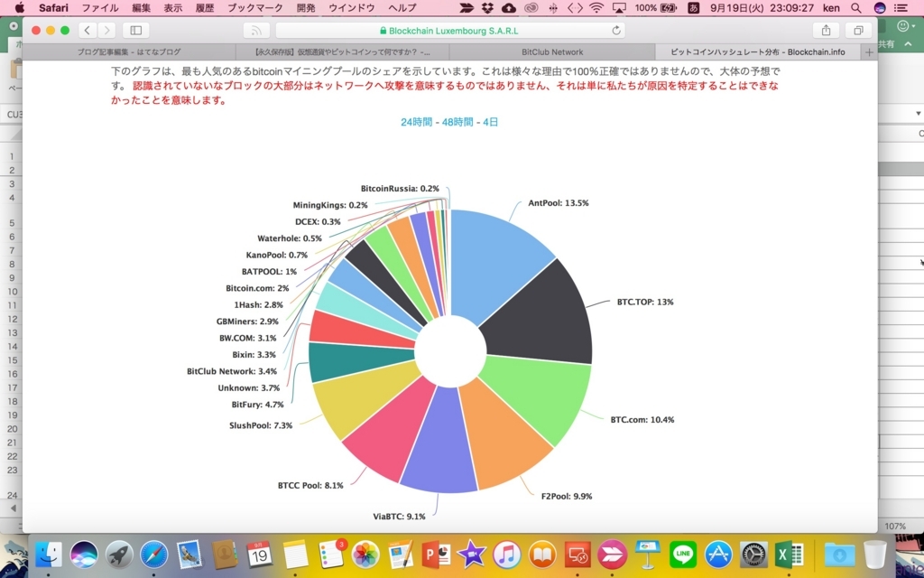Click the BTCC Pool: 8.1% label
The image size is (924, 578).
[310, 485]
